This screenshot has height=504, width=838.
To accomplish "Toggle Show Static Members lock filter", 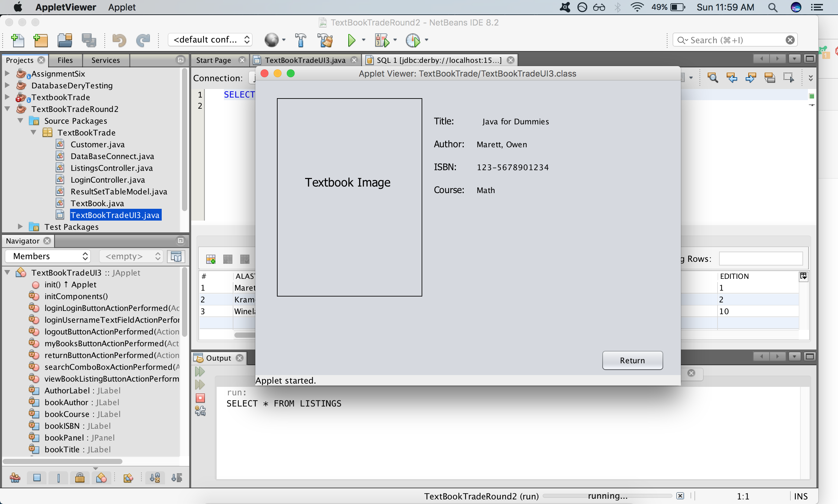I will 80,478.
